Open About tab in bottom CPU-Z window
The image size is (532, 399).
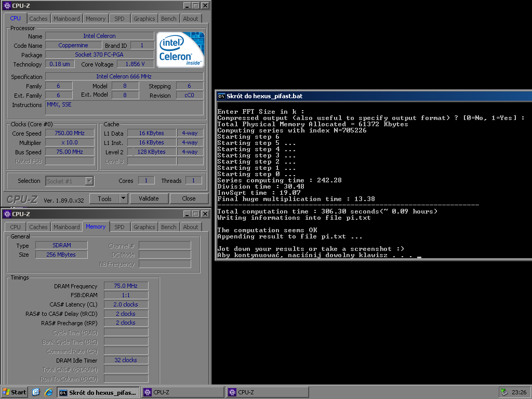point(191,227)
